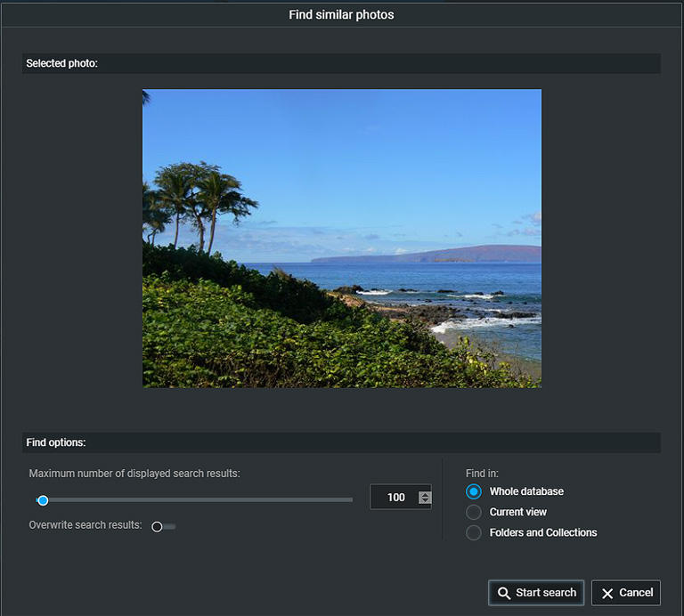The width and height of the screenshot is (684, 616).
Task: Click the selected beach photo preview
Action: (x=342, y=239)
